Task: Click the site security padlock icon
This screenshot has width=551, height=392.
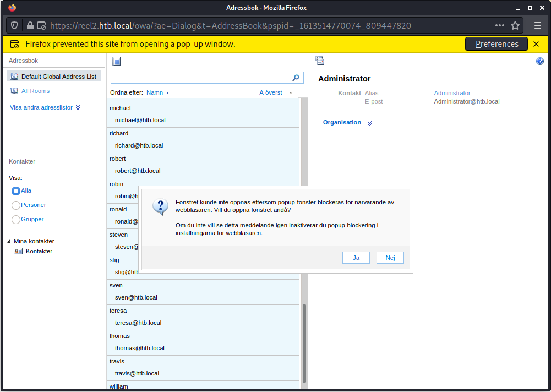Action: 30,25
